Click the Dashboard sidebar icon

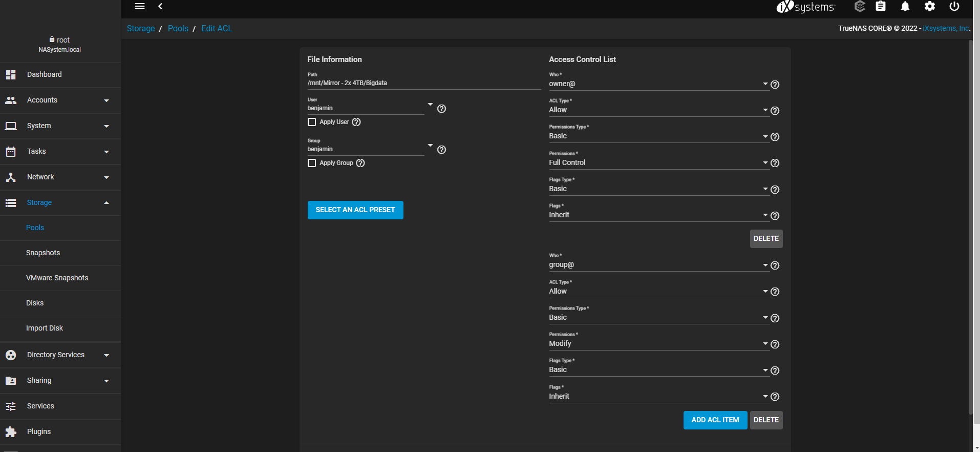[11, 75]
